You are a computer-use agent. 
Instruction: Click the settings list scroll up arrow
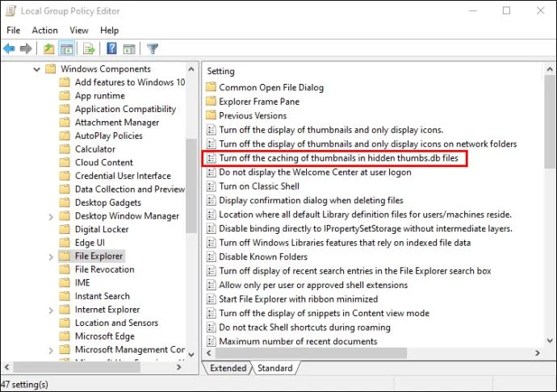click(550, 69)
